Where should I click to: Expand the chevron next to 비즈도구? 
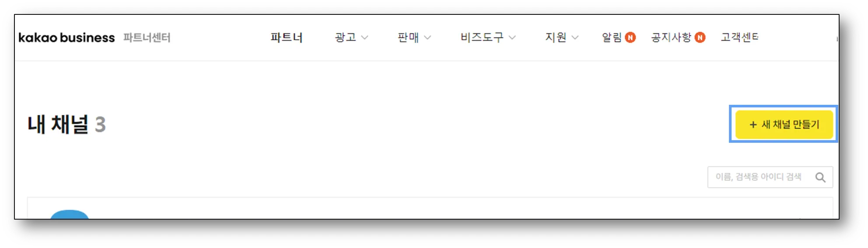pyautogui.click(x=512, y=38)
